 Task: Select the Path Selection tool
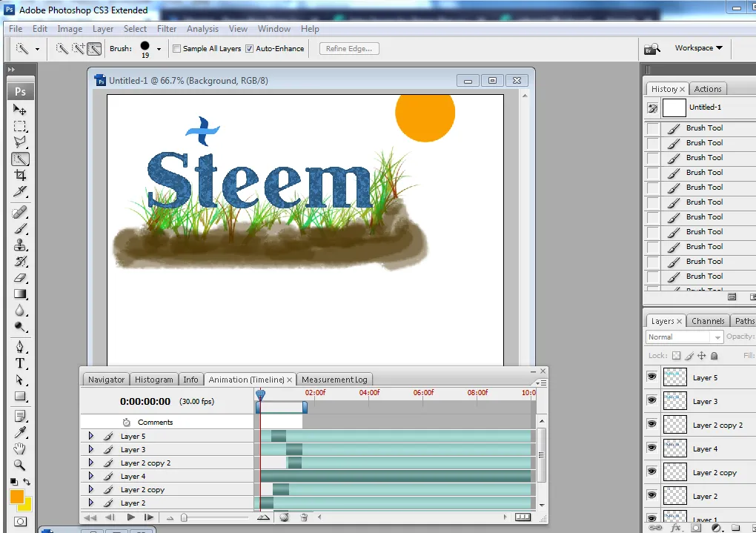[x=20, y=380]
